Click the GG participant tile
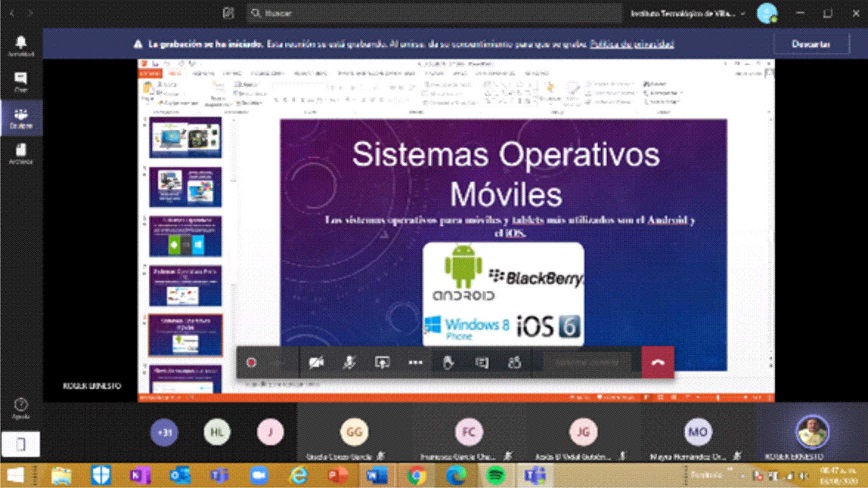The image size is (868, 488). click(x=354, y=433)
